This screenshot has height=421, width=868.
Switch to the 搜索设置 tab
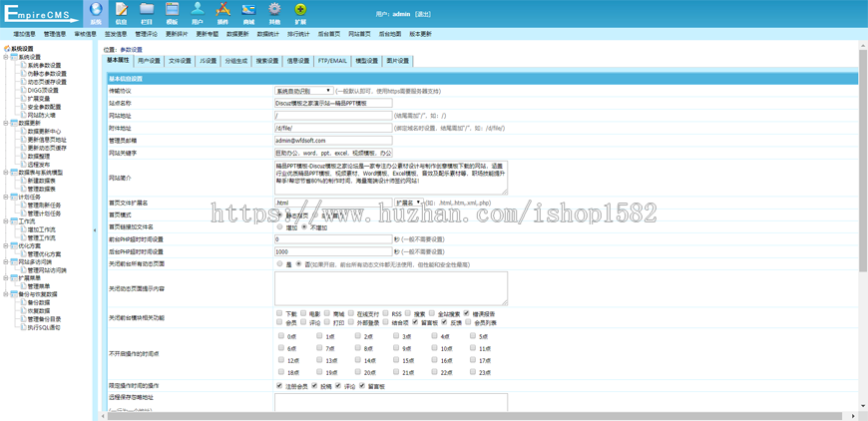[266, 61]
